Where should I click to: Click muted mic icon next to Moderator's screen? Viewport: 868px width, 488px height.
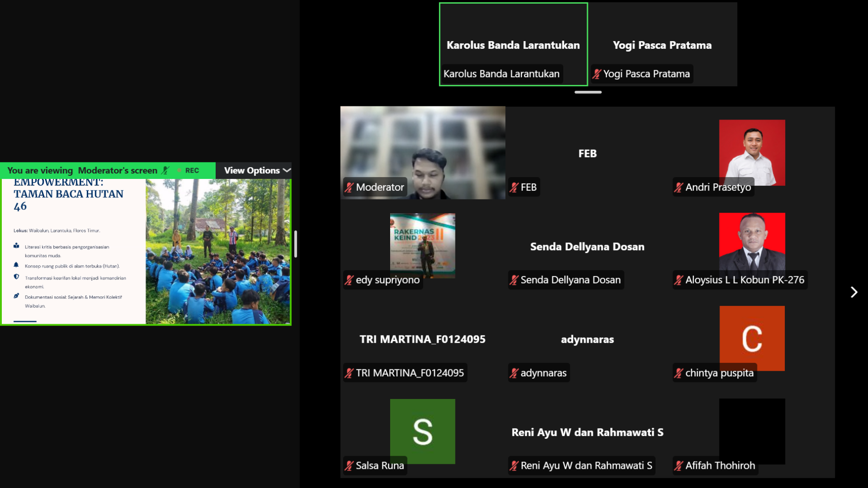[165, 170]
